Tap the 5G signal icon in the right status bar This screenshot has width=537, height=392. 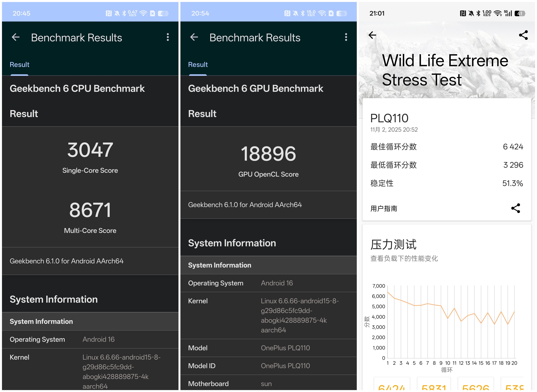coord(508,13)
